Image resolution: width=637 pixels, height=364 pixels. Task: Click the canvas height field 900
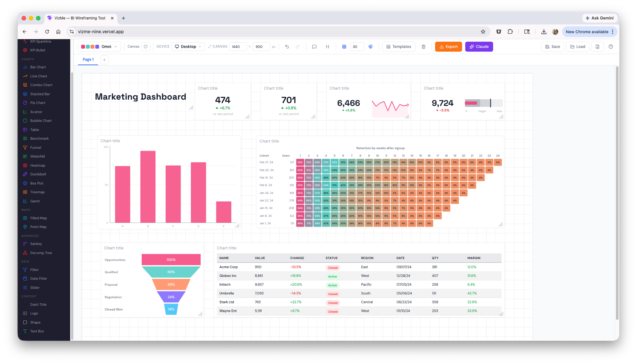[x=261, y=47]
